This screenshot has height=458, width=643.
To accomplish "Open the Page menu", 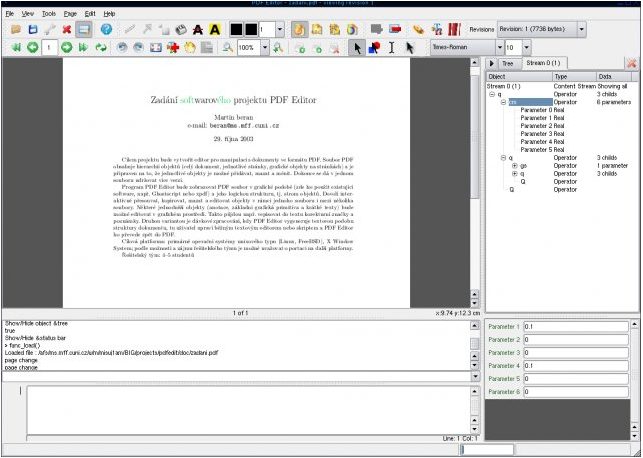I will 70,14.
